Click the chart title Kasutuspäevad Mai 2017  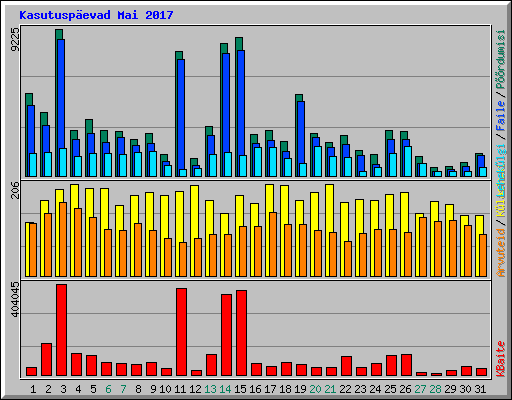(96, 15)
